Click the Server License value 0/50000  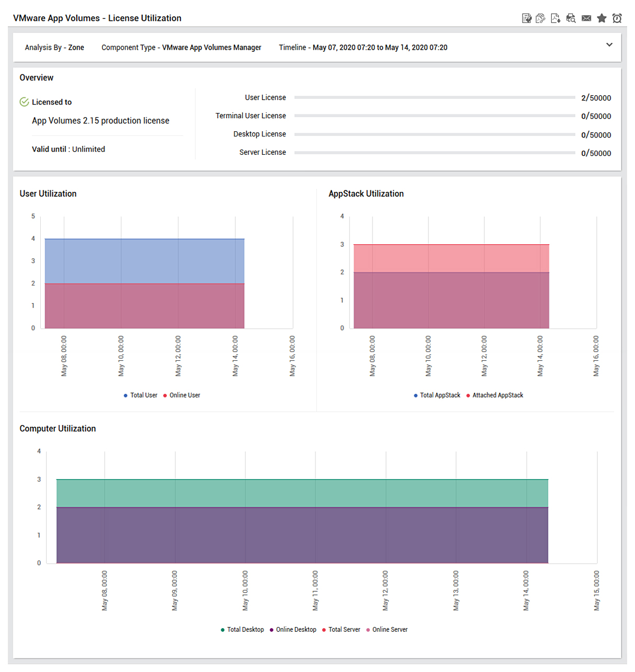coord(596,153)
